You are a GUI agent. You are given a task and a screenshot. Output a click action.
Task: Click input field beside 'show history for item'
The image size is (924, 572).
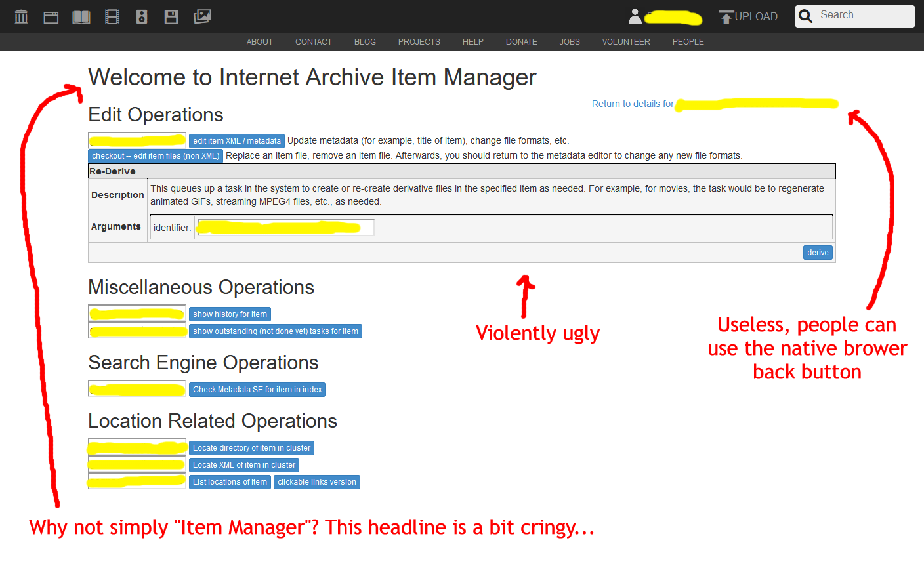137,314
